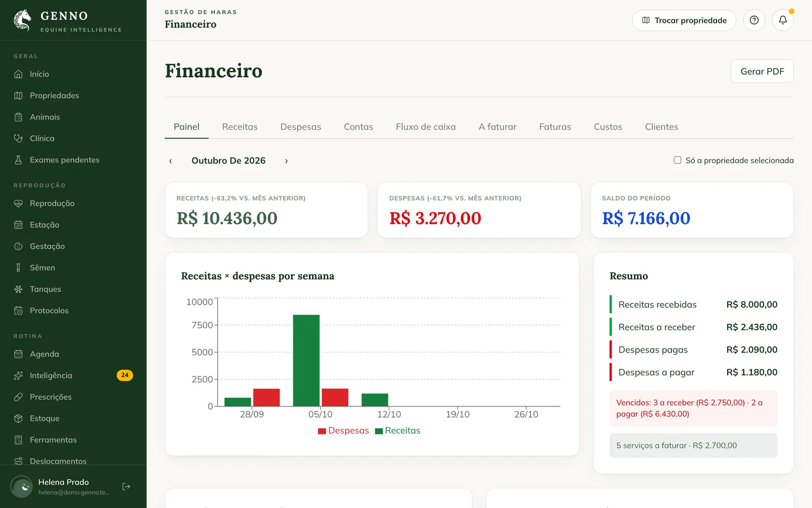812x508 pixels.
Task: Click the Helena Prado profile avatar
Action: click(x=21, y=487)
